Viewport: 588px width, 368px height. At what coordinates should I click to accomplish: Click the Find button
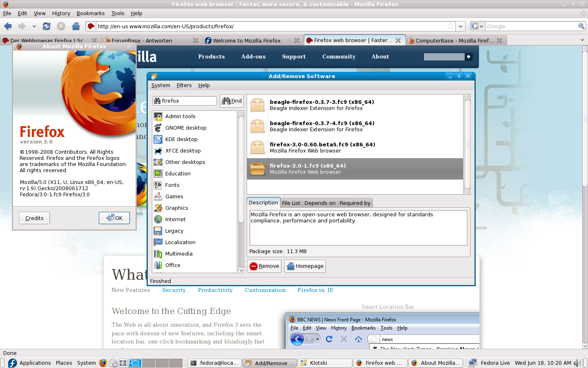pyautogui.click(x=232, y=101)
